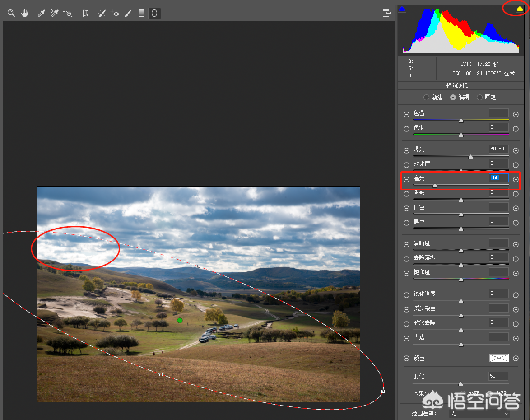Image resolution: width=530 pixels, height=420 pixels.
Task: Select the Hand tool
Action: click(25, 13)
